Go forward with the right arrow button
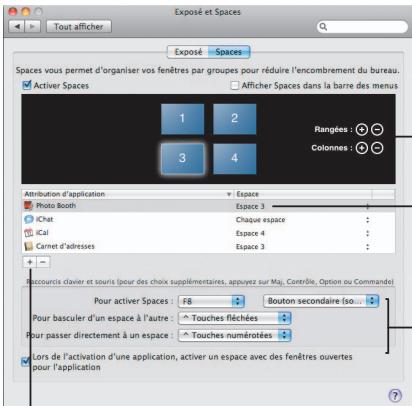This screenshot has height=406, width=412. tap(32, 26)
